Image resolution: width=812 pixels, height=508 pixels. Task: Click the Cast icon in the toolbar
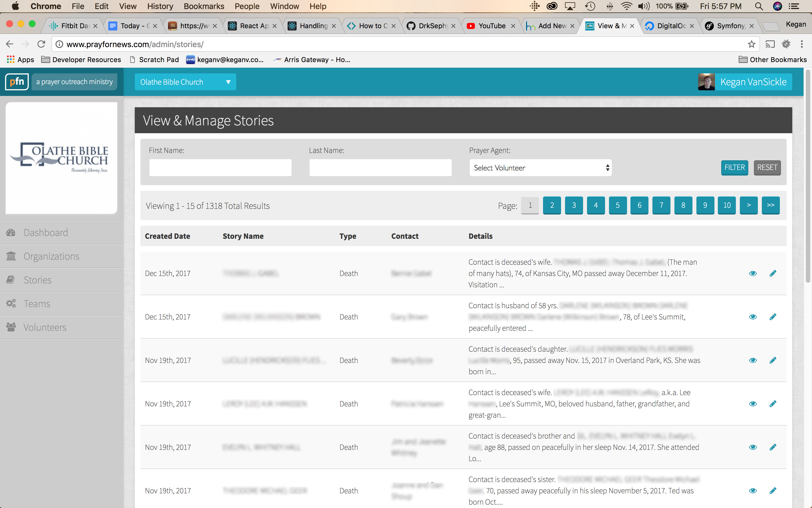click(770, 44)
